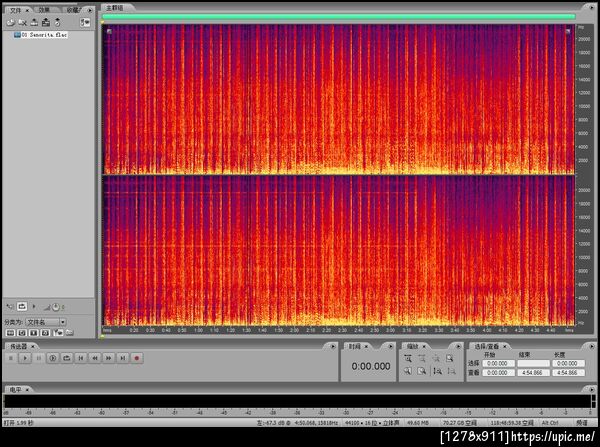Close the 电平 panel tab
Screen dimensions: 600x447
tap(27, 390)
